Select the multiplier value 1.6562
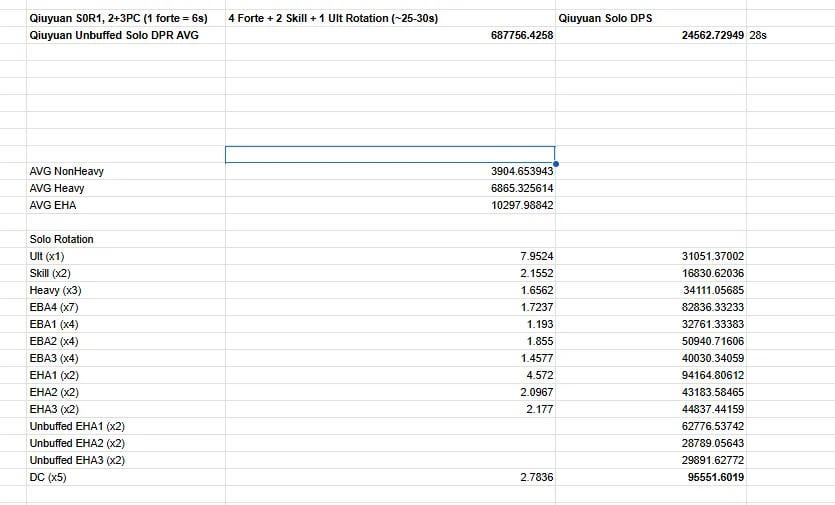This screenshot has height=505, width=835. (x=537, y=290)
